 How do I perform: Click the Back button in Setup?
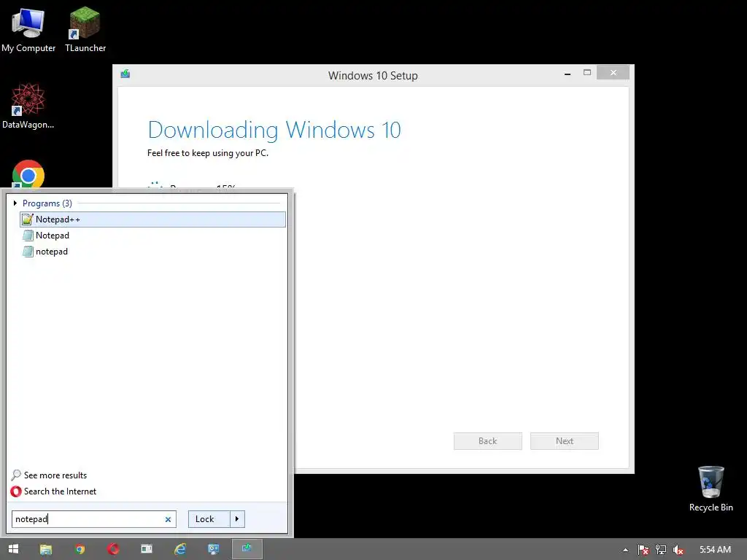pyautogui.click(x=488, y=441)
